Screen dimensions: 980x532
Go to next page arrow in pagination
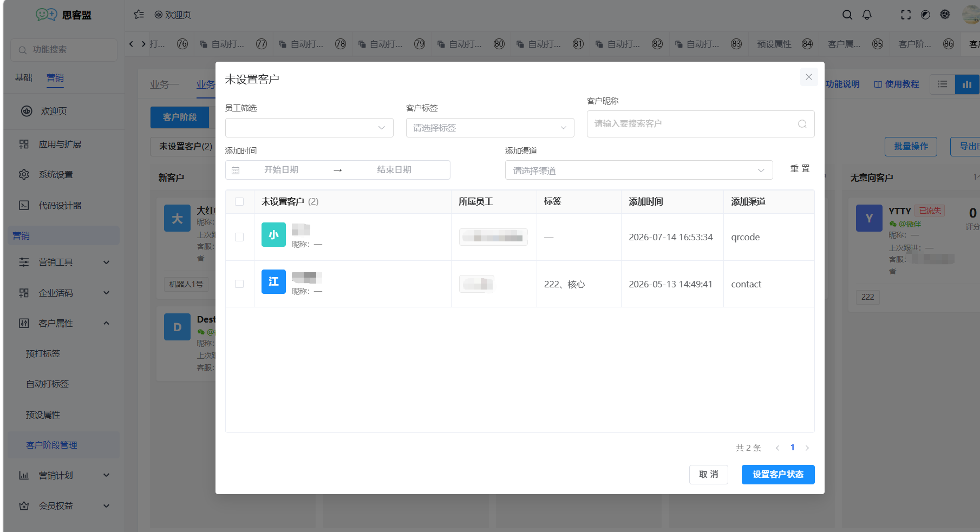click(x=807, y=448)
